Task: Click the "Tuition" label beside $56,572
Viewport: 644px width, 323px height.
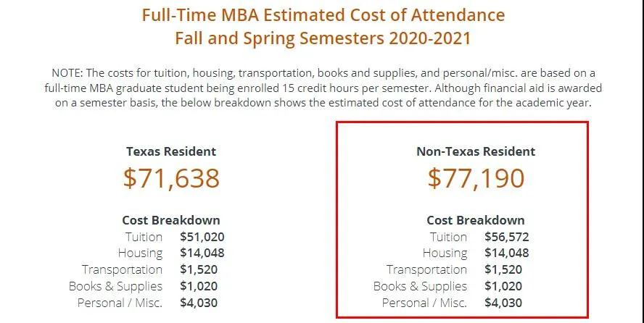Action: tap(448, 237)
